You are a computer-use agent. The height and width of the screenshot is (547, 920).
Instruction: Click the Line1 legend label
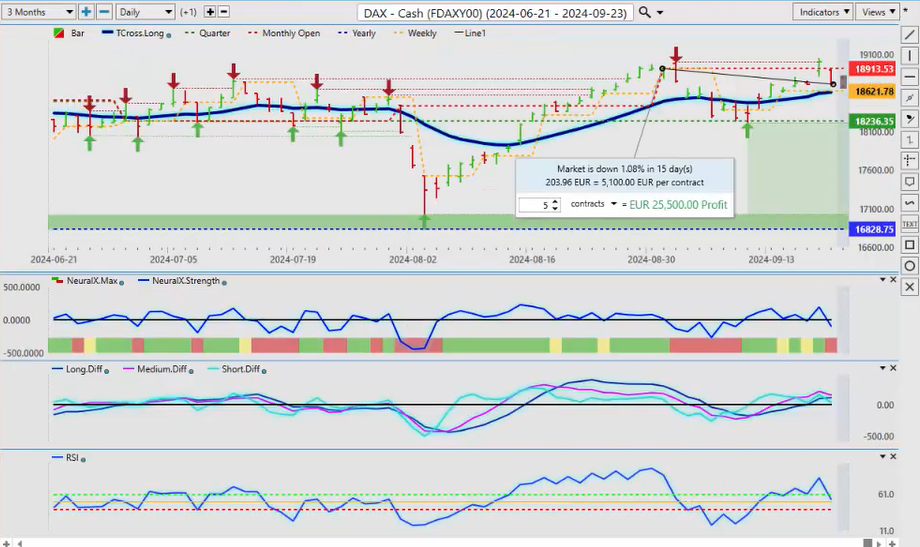pyautogui.click(x=475, y=33)
